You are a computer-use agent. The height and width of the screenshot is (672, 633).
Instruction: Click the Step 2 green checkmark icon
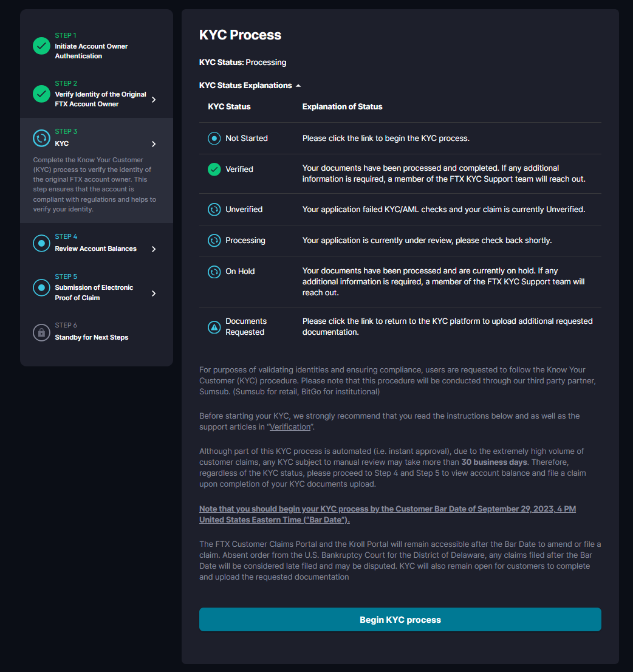pos(41,94)
